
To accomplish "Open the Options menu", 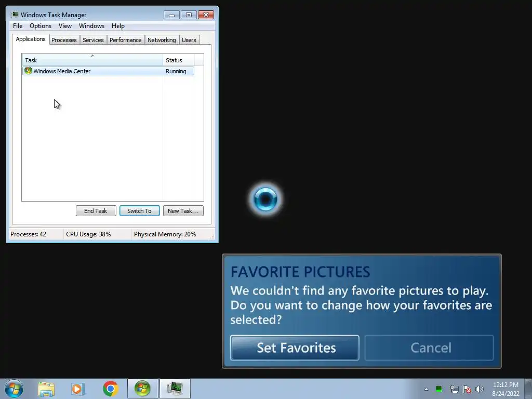I will pyautogui.click(x=41, y=26).
